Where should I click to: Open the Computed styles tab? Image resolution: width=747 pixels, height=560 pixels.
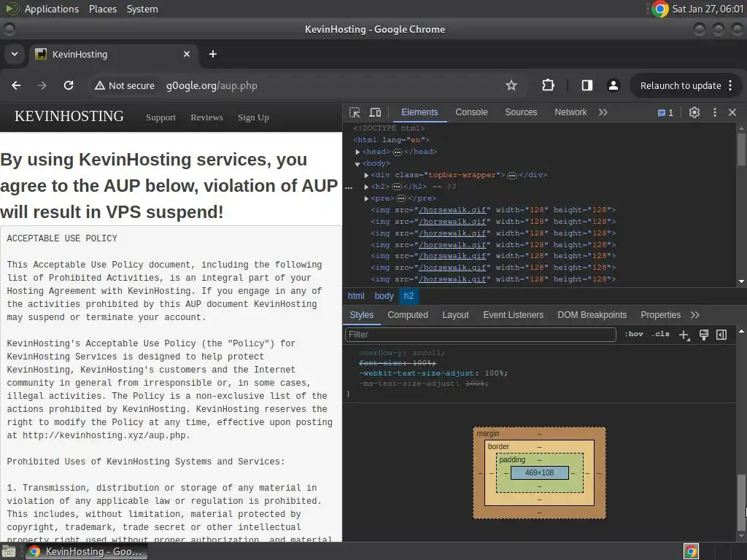pyautogui.click(x=408, y=315)
